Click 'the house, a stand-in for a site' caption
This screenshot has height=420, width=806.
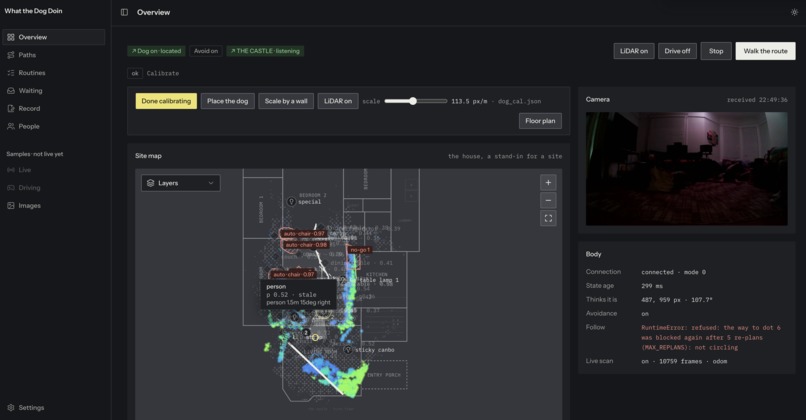[505, 156]
